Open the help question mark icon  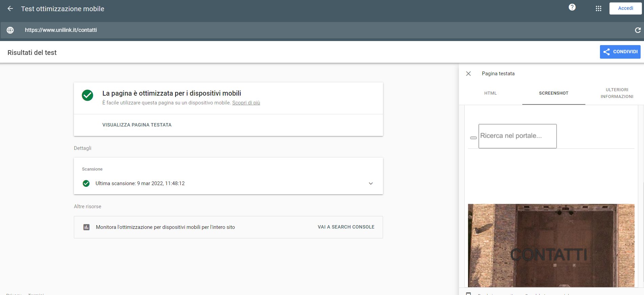point(572,7)
